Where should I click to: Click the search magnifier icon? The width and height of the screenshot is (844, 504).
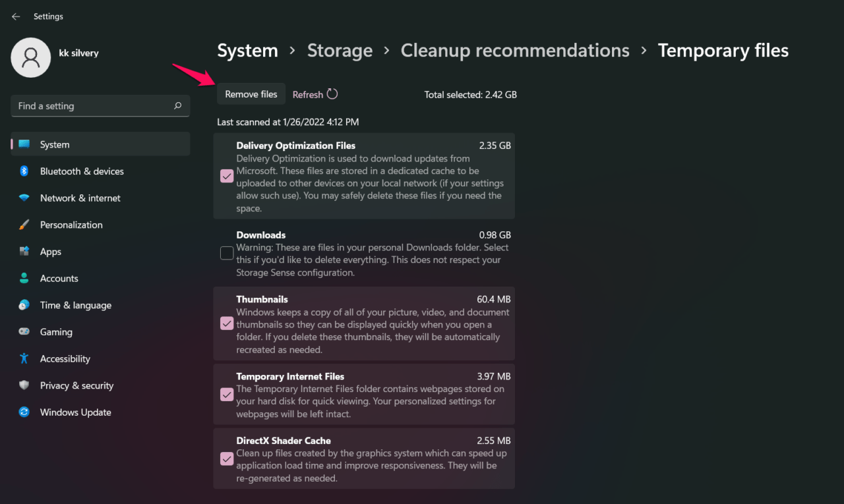point(177,106)
